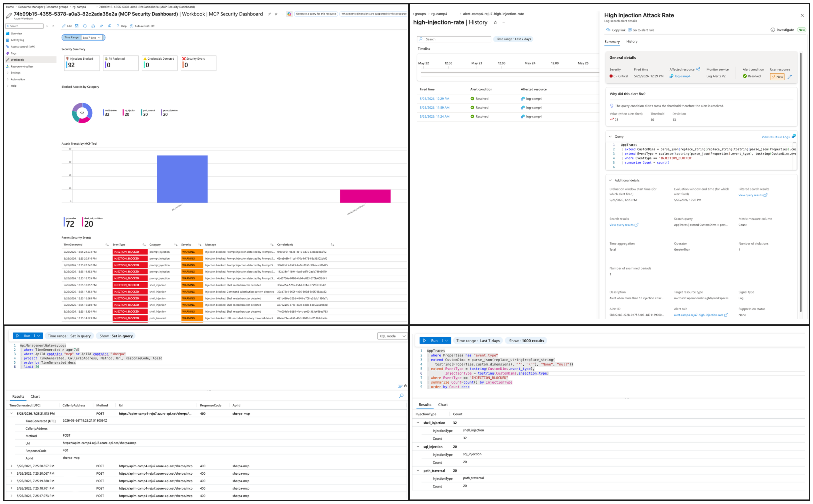813x504 pixels.
Task: Collapse the sql_injection result row
Action: (418, 447)
